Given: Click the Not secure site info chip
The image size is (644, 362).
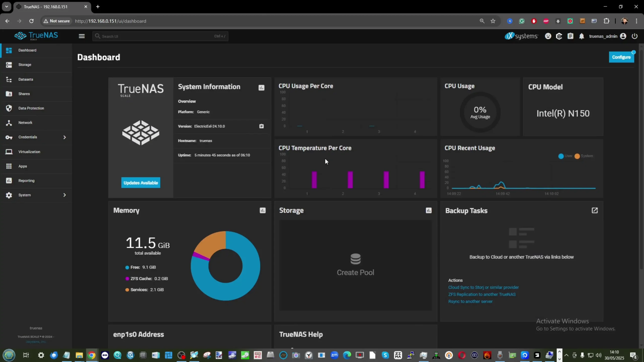Looking at the screenshot, I should point(57,21).
